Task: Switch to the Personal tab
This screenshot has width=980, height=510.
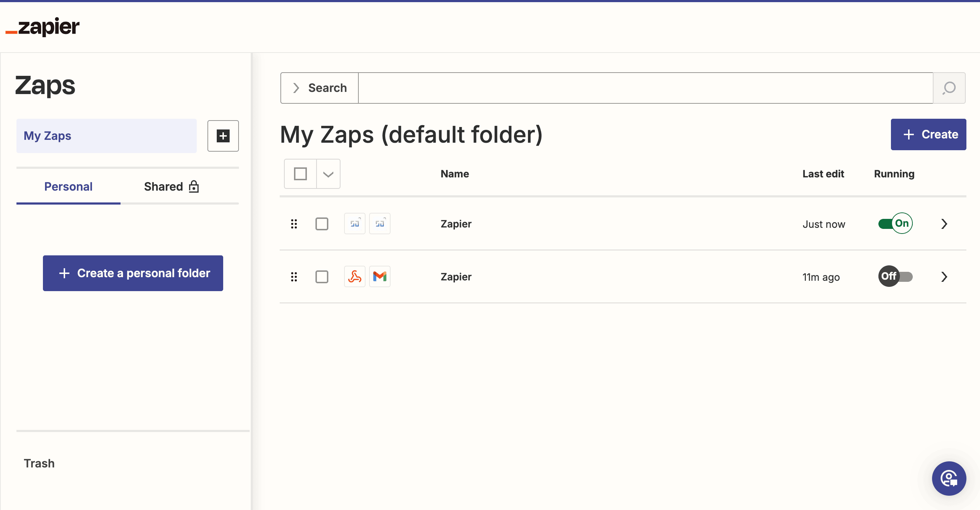Action: point(68,186)
